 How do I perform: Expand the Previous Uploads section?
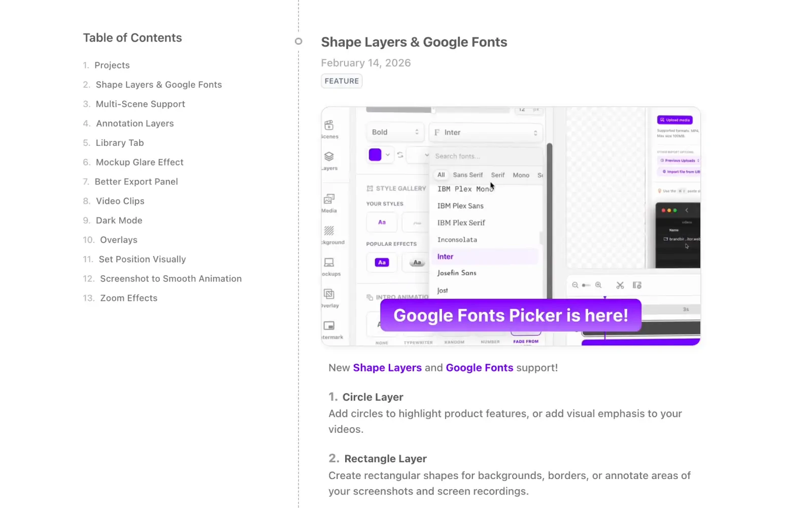click(x=679, y=160)
